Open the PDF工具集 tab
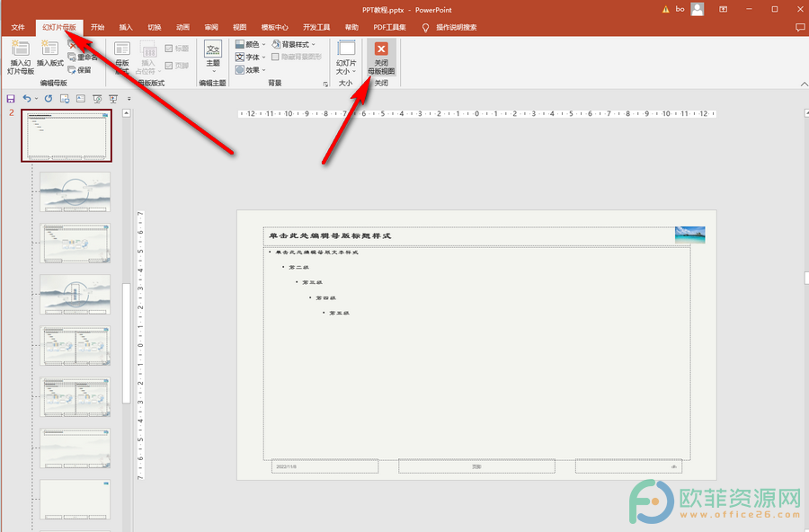This screenshot has width=809, height=532. 389,27
